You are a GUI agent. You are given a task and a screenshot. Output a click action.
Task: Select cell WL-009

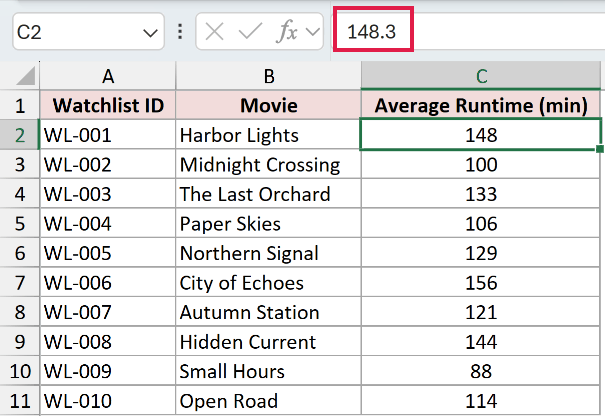coord(108,371)
